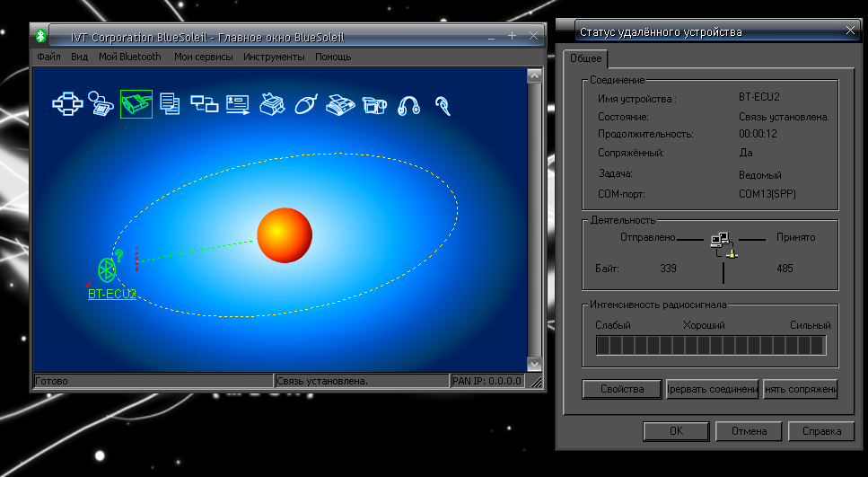This screenshot has width=868, height=477.
Task: Select the BT-ECU2 Bluetooth device icon
Action: 109,269
